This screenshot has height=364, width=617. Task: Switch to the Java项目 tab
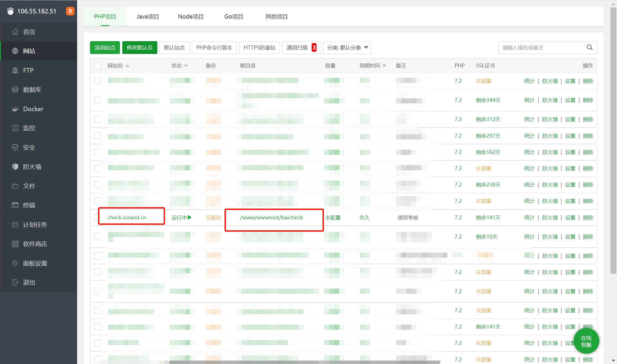[147, 17]
